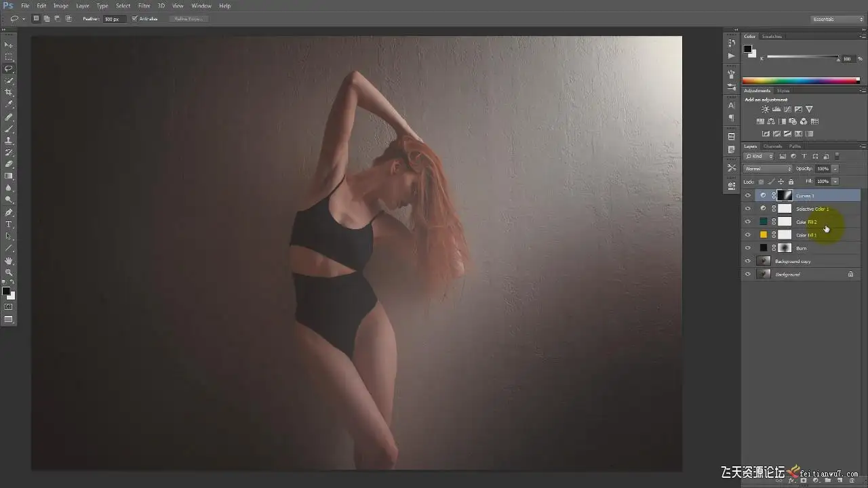Pick a color from the spectrum ramp
This screenshot has height=488, width=868.
tap(801, 81)
